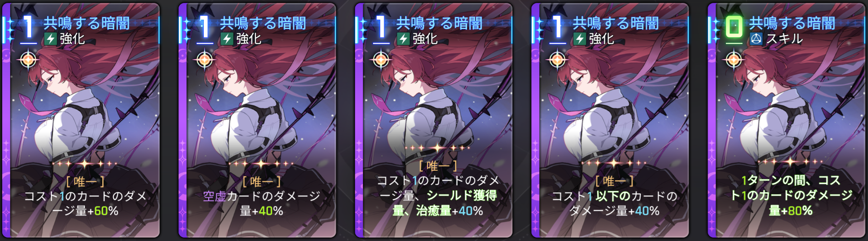Viewport: 868px width, 241px height.
Task: Click the cost 1 number on the third card
Action: click(x=381, y=26)
